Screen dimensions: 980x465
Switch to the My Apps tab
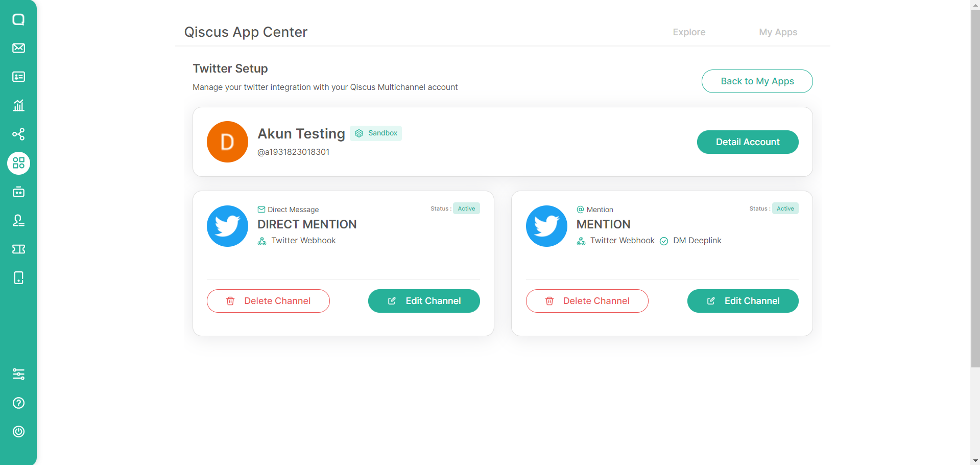pos(778,32)
